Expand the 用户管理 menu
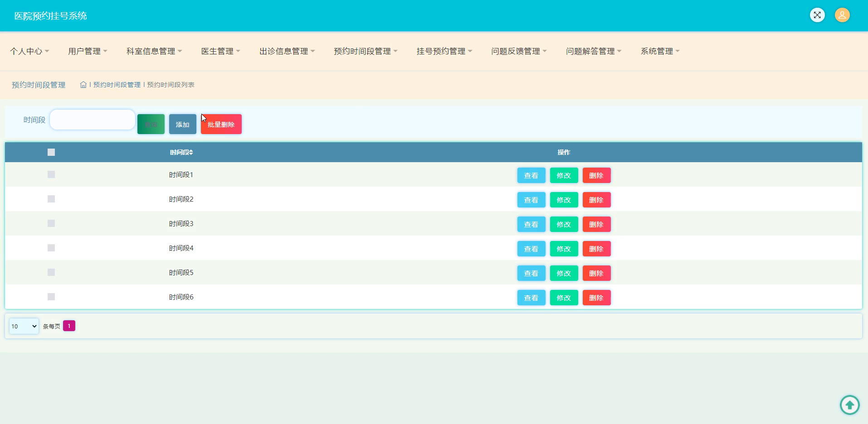The height and width of the screenshot is (424, 868). (x=88, y=51)
